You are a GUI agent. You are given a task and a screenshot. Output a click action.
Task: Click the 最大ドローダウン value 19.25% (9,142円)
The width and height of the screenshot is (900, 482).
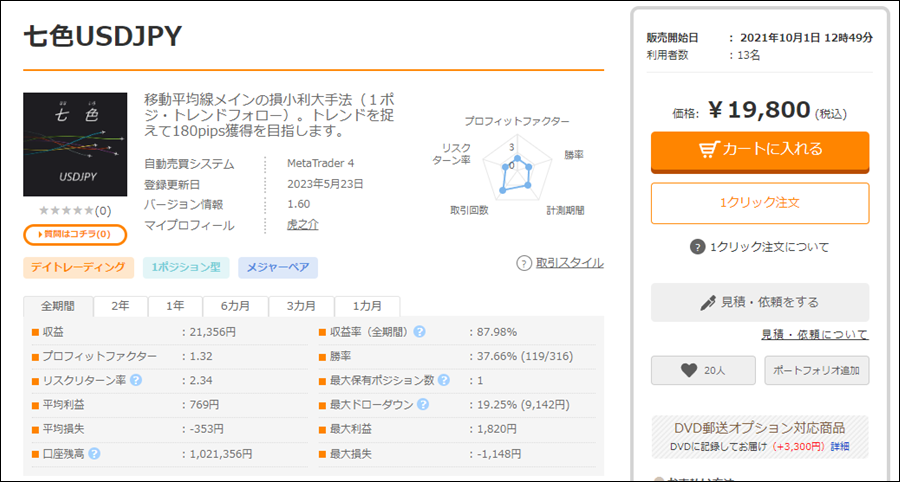[x=523, y=405]
